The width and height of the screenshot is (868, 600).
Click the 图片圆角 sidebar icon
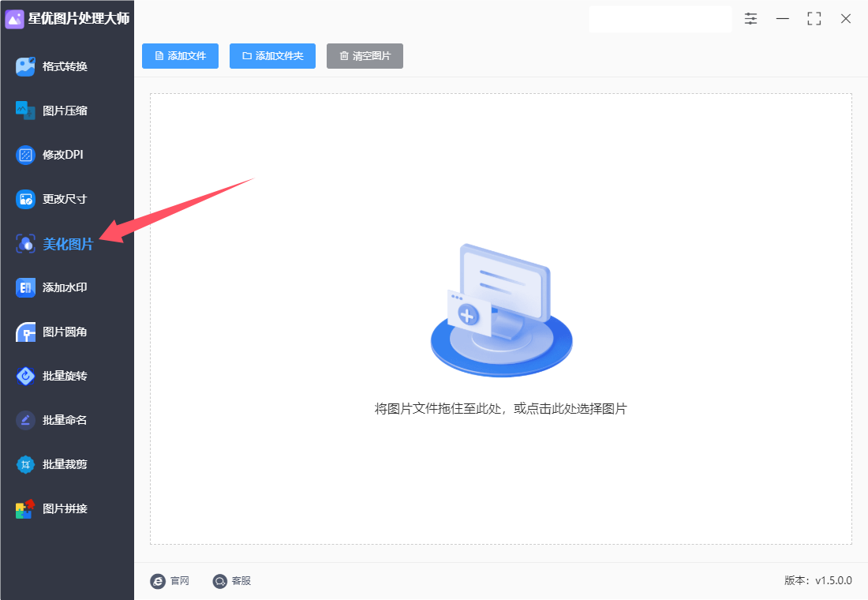[25, 332]
